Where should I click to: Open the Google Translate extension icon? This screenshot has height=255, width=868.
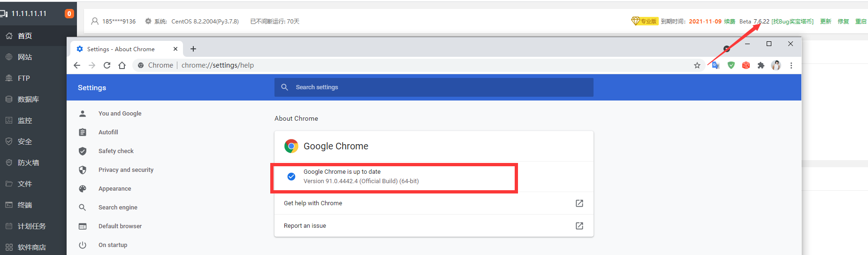pyautogui.click(x=716, y=65)
